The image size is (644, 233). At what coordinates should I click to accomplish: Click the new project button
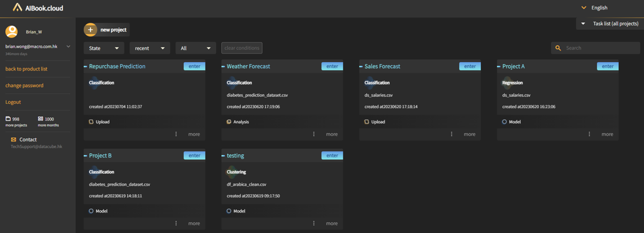click(x=107, y=29)
